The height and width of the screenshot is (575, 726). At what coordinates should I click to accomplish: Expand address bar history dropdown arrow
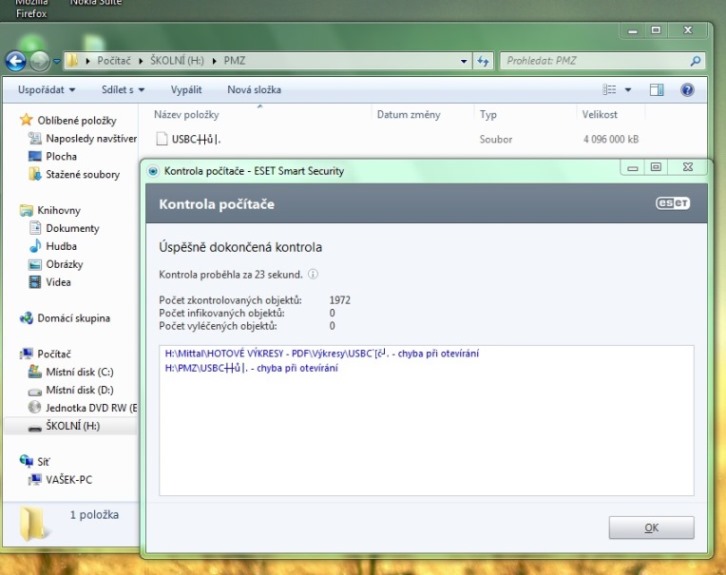[x=464, y=61]
